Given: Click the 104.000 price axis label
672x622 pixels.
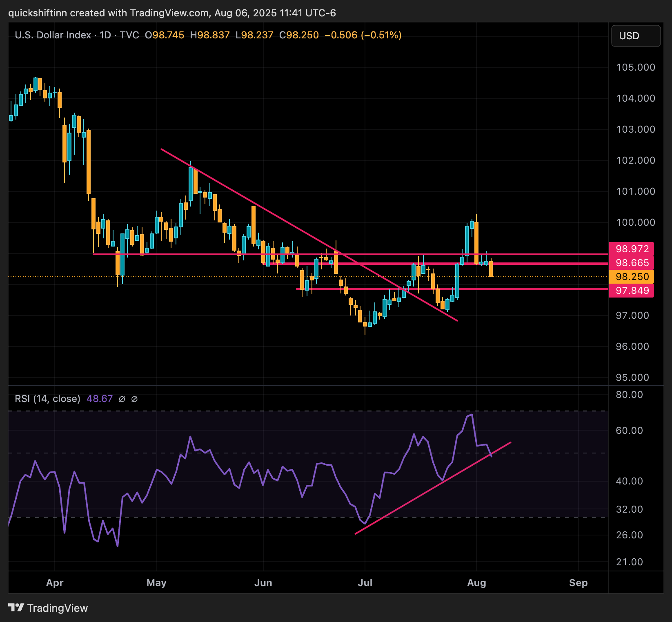Looking at the screenshot, I should click(x=636, y=98).
